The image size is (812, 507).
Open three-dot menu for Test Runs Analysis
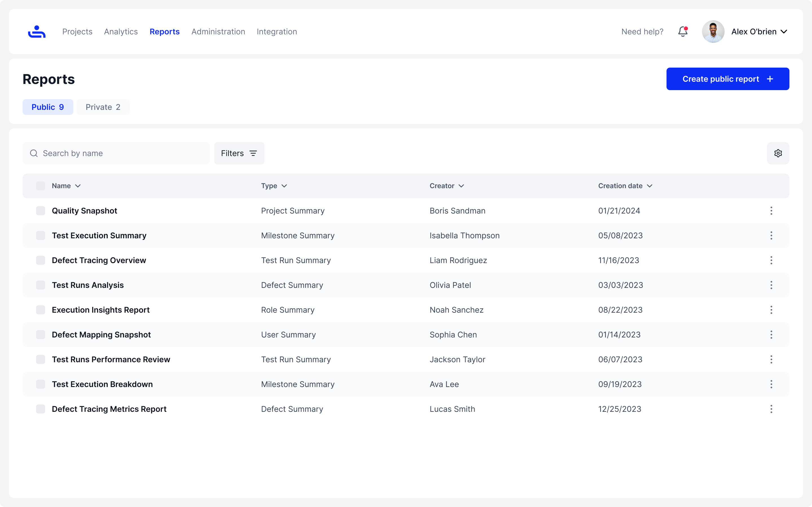[x=771, y=285]
